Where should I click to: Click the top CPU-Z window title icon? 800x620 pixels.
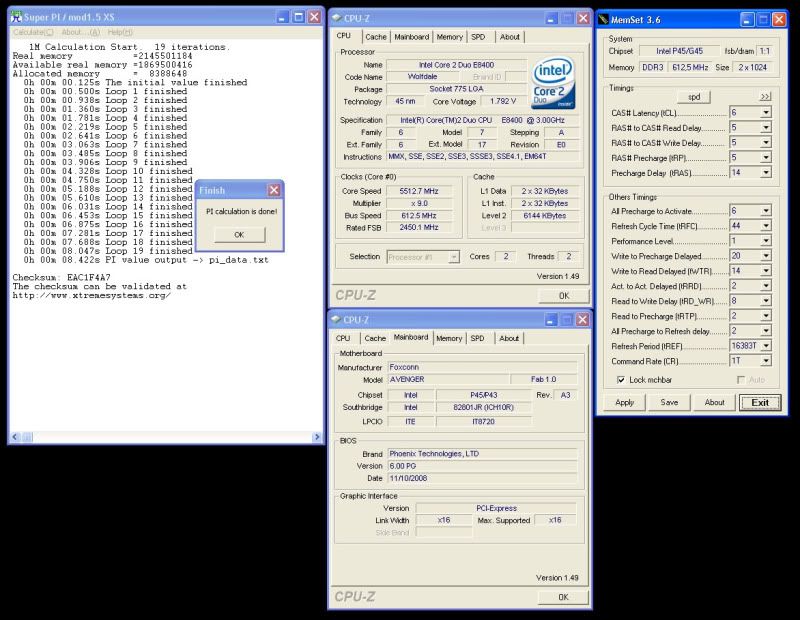click(337, 18)
